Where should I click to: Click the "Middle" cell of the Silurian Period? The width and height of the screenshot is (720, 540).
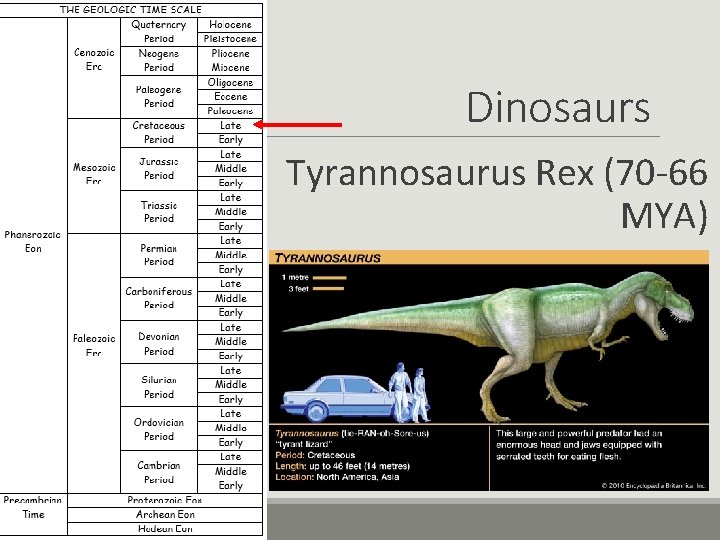pyautogui.click(x=230, y=385)
